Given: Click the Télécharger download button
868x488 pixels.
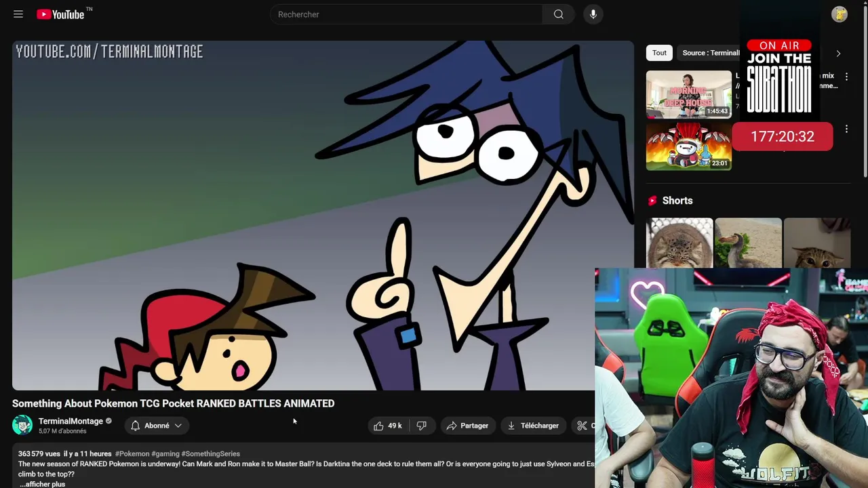Looking at the screenshot, I should coord(533,426).
